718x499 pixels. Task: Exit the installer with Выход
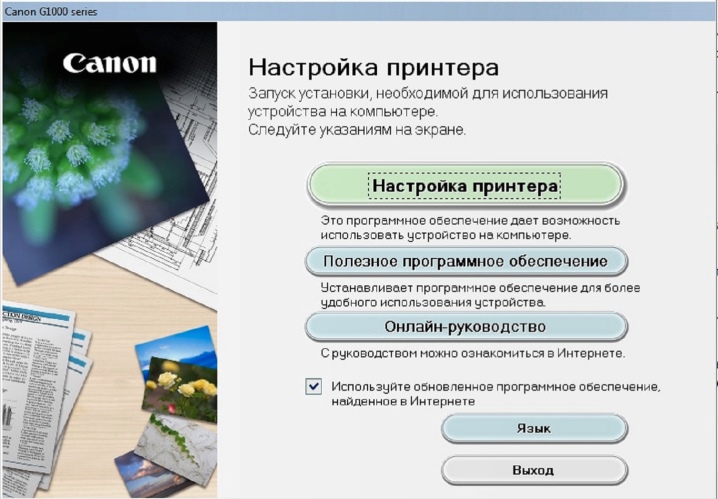pyautogui.click(x=534, y=470)
